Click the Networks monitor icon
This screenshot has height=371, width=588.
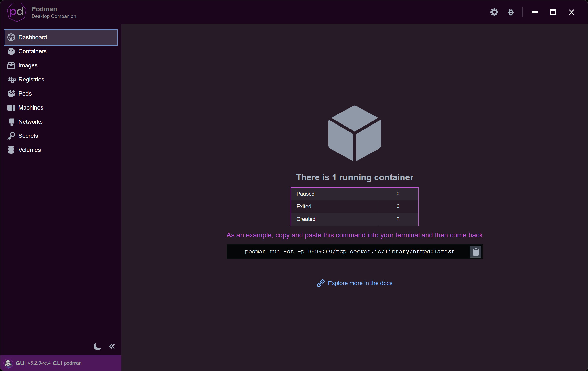point(11,122)
